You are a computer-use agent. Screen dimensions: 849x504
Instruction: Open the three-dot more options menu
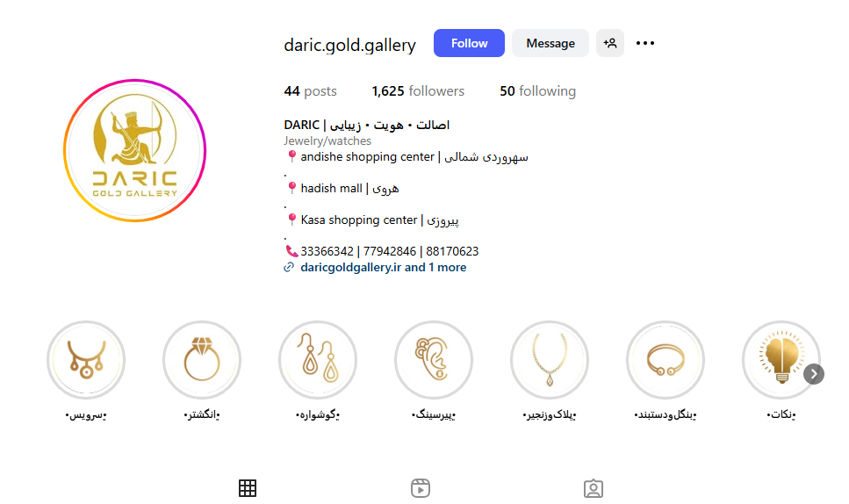pyautogui.click(x=645, y=43)
